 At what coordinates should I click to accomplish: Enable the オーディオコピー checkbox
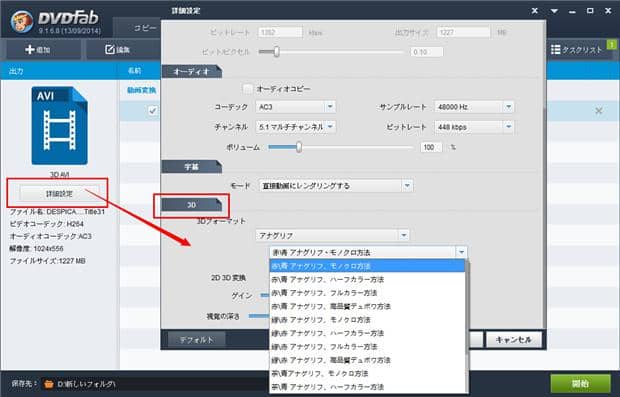click(x=248, y=89)
